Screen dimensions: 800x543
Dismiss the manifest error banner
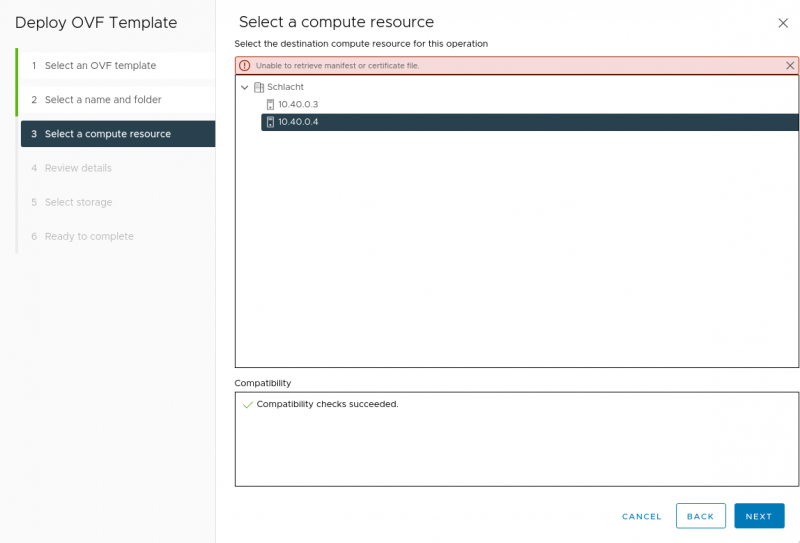[790, 65]
